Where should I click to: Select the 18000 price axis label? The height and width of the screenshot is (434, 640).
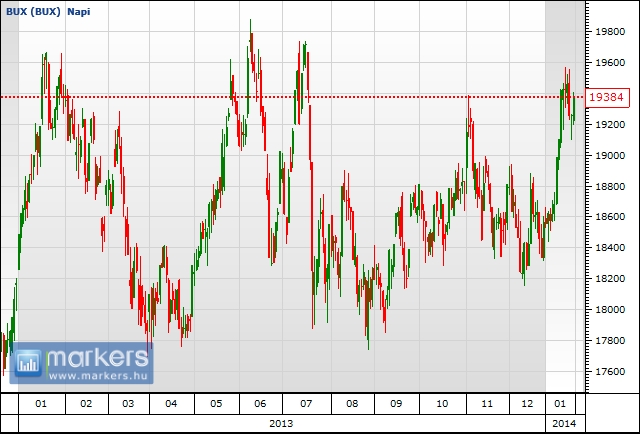click(610, 309)
